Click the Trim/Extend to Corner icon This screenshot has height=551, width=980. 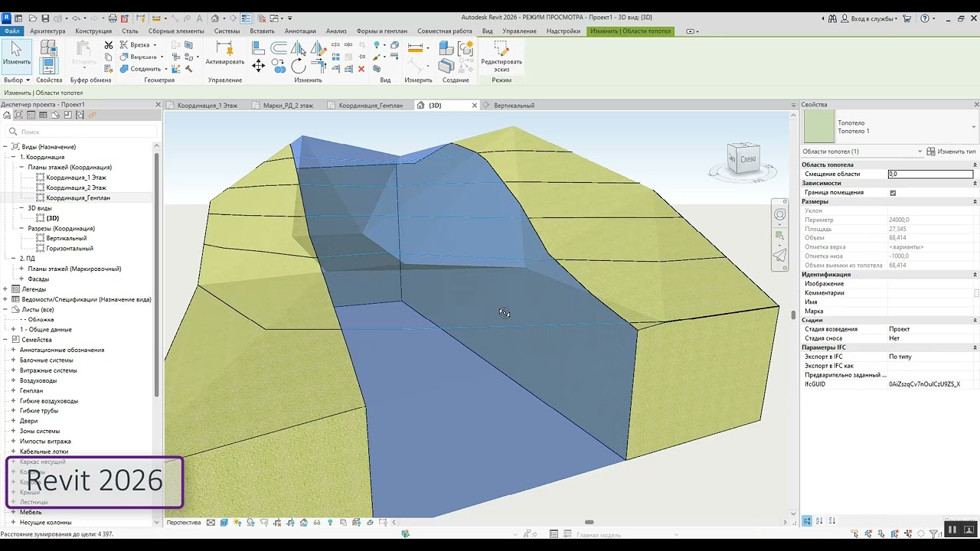pos(318,67)
